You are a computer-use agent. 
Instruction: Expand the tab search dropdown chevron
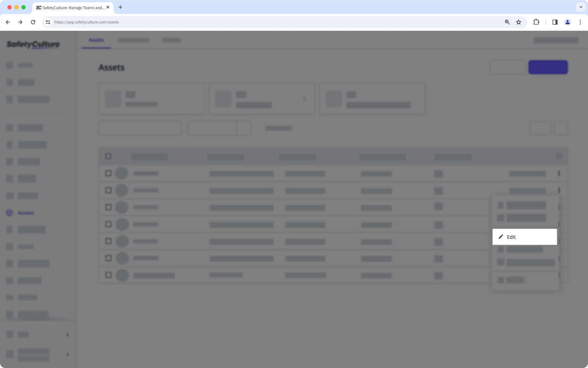pos(581,7)
